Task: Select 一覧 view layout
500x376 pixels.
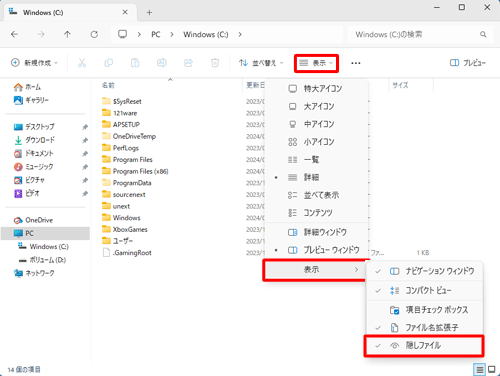Action: (x=317, y=160)
